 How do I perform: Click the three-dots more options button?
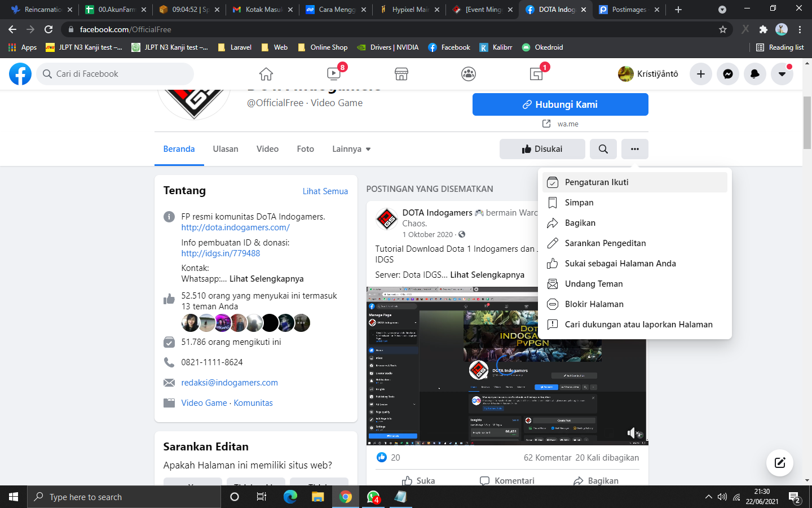tap(635, 149)
